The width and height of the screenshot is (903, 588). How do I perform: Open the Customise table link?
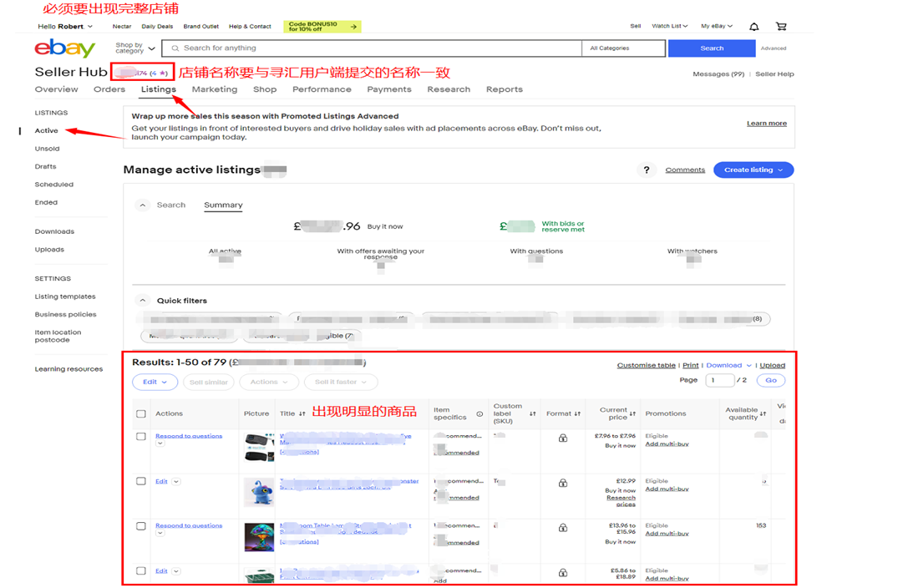pyautogui.click(x=647, y=366)
